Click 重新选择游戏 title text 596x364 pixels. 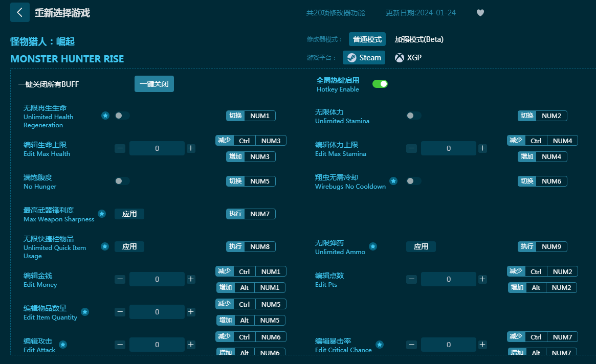pos(62,13)
